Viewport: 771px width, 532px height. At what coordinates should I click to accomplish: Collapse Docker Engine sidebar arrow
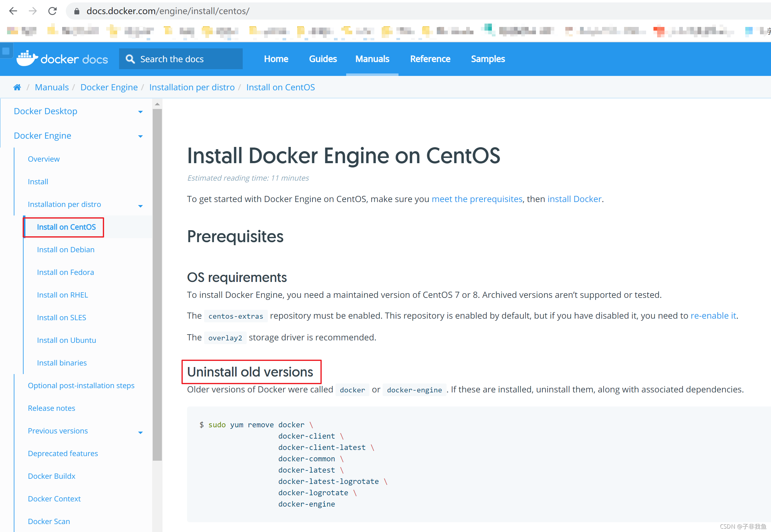[x=140, y=136]
